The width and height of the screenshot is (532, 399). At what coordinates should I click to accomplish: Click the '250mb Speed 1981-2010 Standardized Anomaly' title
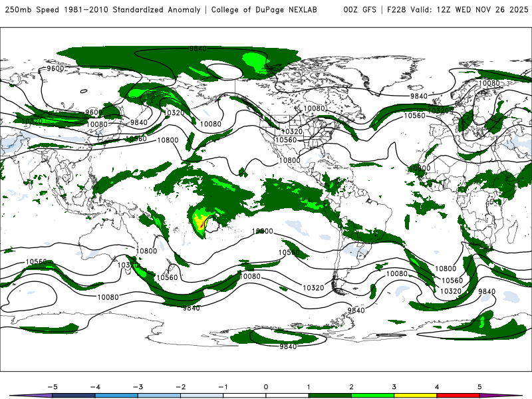click(x=102, y=10)
